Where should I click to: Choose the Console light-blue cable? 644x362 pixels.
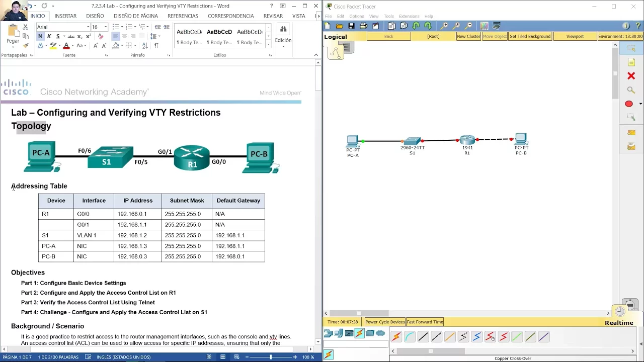click(x=410, y=337)
